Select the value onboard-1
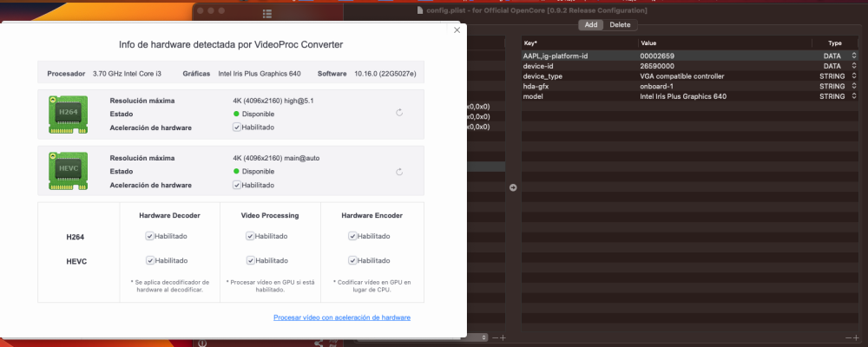Viewport: 868px width, 347px height. click(x=656, y=87)
